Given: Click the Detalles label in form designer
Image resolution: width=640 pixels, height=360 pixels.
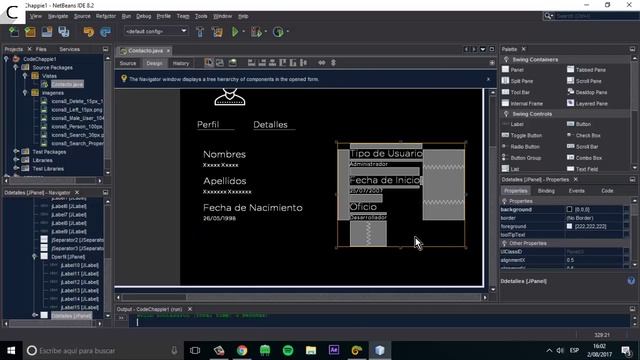Looking at the screenshot, I should click(270, 124).
